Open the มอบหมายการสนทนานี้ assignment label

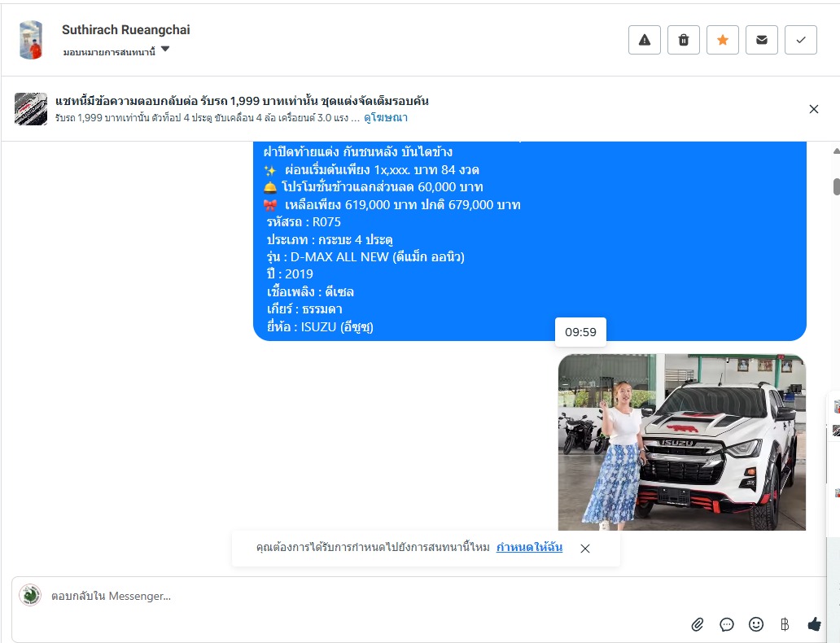point(109,52)
